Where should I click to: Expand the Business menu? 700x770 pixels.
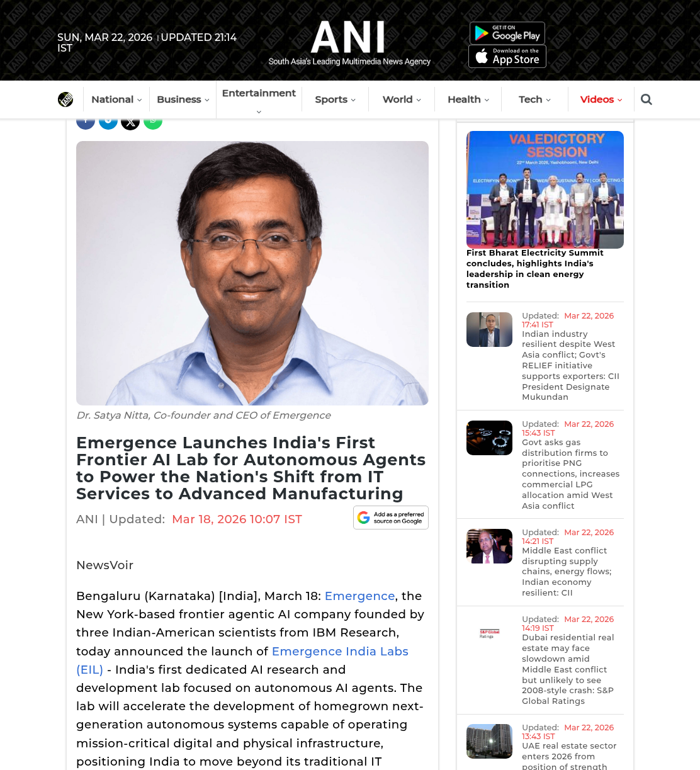click(x=183, y=99)
